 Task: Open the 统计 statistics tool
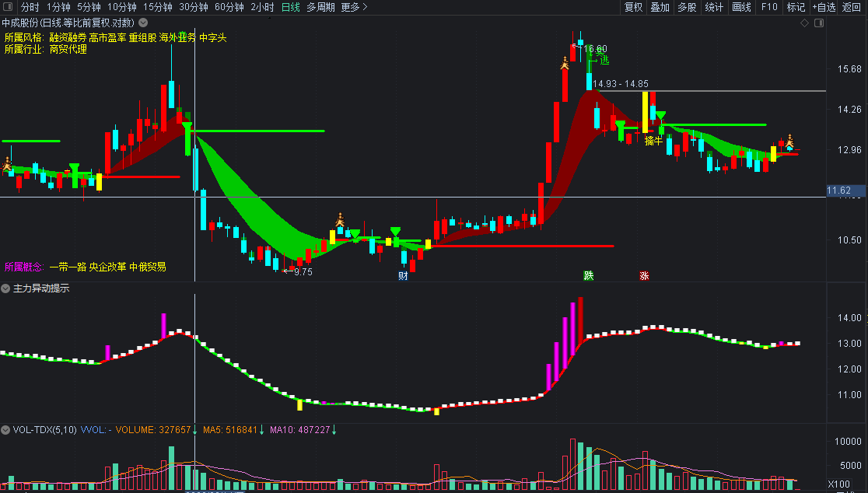[714, 7]
